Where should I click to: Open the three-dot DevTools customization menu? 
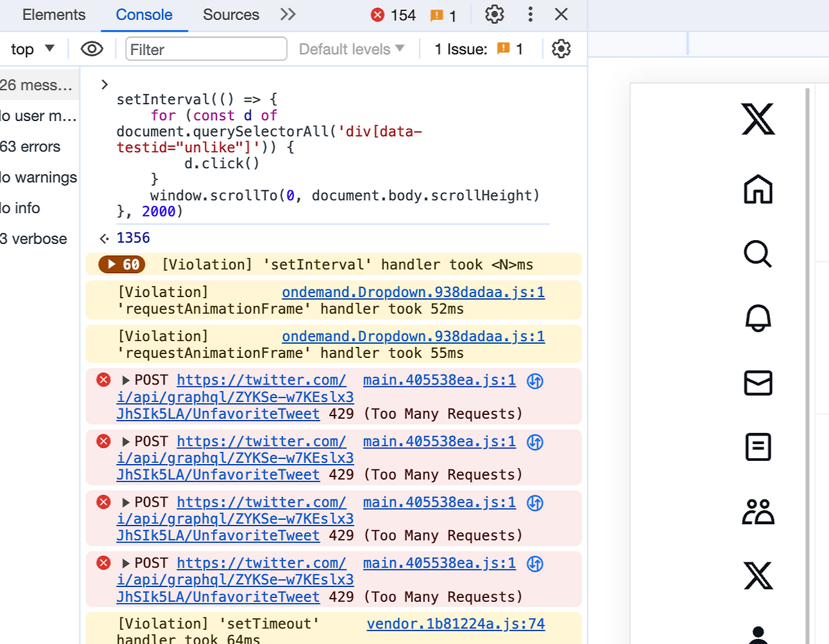click(530, 14)
